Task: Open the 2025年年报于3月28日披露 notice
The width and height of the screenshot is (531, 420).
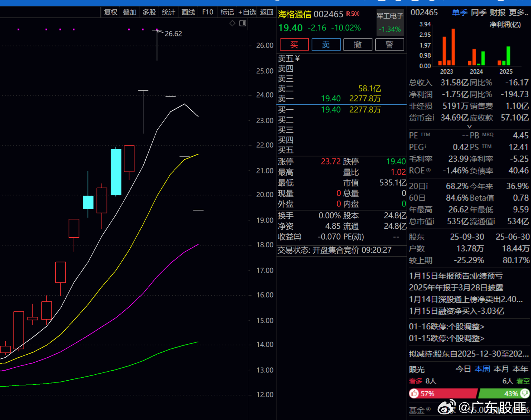Action: coord(456,288)
